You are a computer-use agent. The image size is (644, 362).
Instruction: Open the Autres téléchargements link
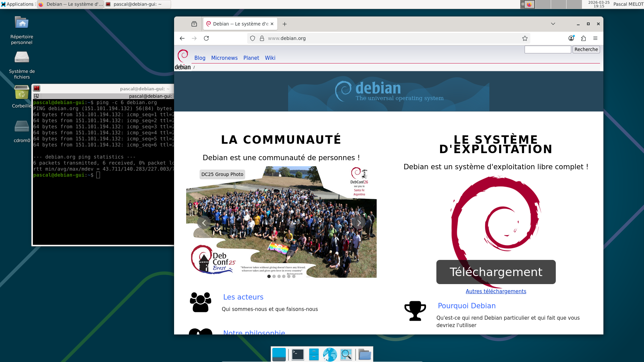[496, 291]
